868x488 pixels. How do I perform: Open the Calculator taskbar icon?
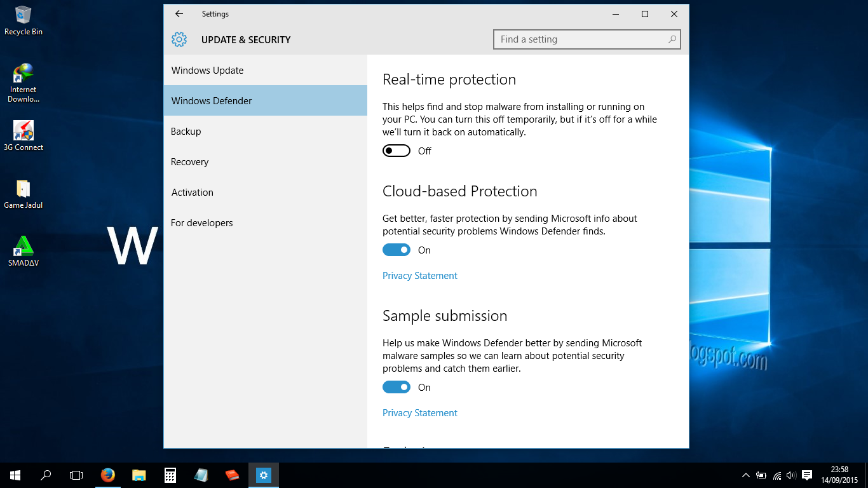(x=170, y=475)
